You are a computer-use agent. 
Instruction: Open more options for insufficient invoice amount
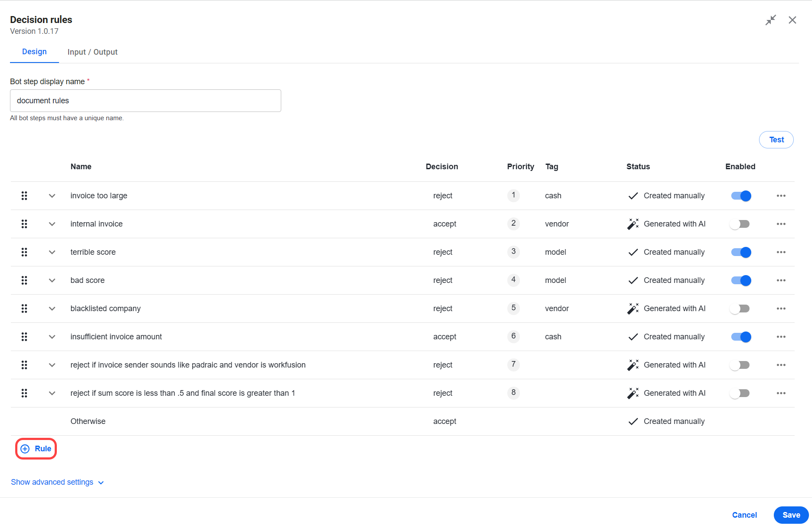pyautogui.click(x=781, y=337)
